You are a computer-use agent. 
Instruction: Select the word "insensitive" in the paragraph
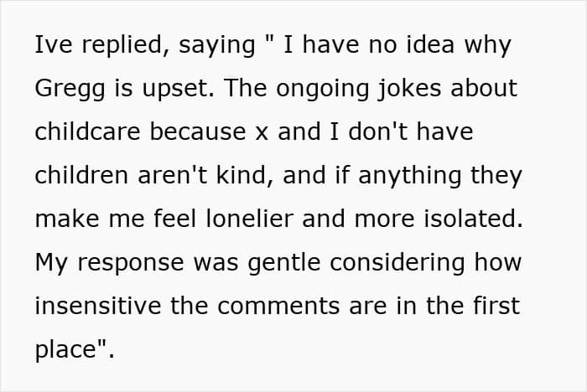click(x=98, y=306)
